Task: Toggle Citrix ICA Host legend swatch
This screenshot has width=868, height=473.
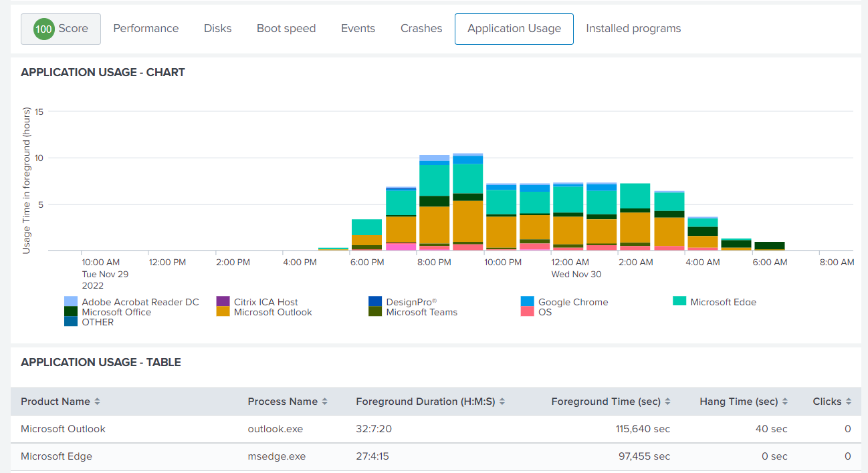Action: [223, 301]
